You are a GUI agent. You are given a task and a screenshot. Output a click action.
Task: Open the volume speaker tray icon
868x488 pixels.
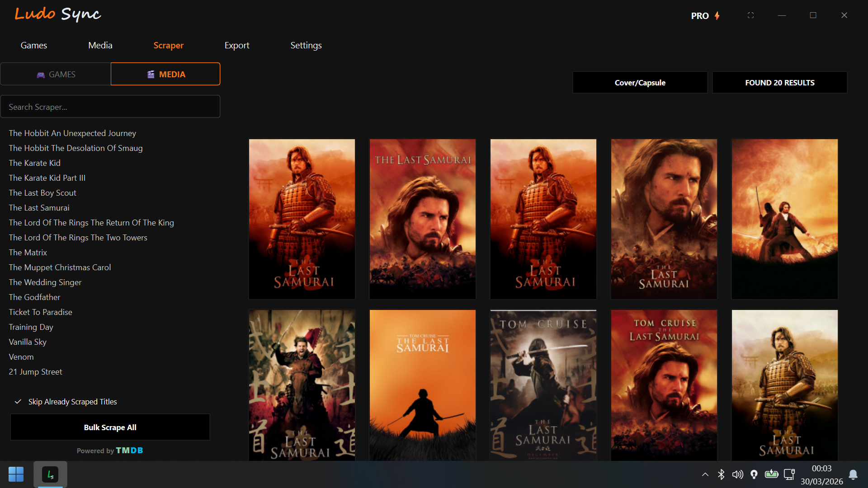(x=737, y=474)
